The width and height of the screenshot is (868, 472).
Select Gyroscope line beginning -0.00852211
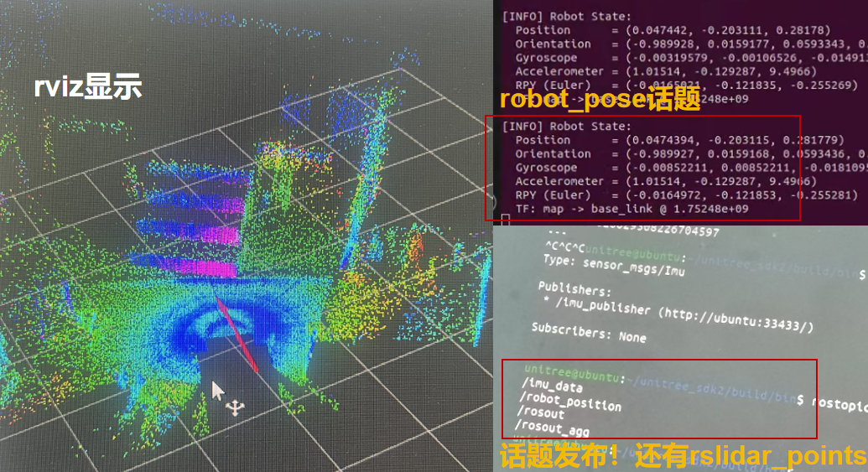click(x=691, y=167)
